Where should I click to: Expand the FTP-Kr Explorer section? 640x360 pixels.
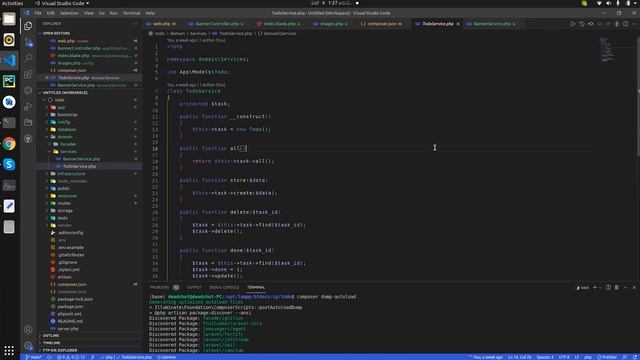pos(60,350)
